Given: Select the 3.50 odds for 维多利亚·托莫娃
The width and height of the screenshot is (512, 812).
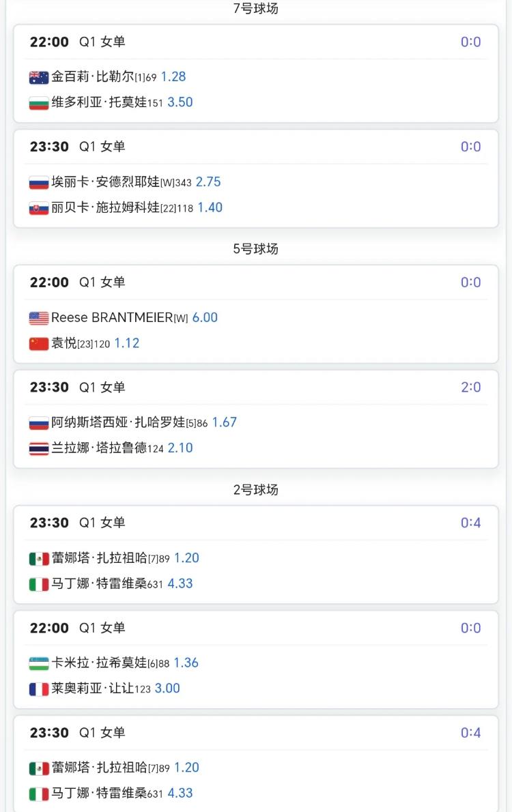Looking at the screenshot, I should pyautogui.click(x=180, y=102).
